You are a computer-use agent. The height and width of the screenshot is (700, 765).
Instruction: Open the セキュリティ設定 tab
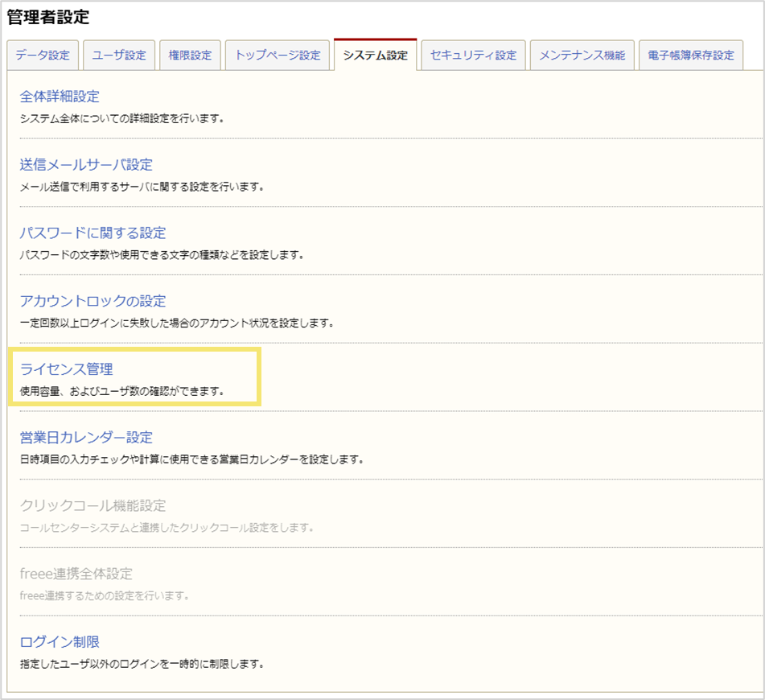pyautogui.click(x=472, y=55)
